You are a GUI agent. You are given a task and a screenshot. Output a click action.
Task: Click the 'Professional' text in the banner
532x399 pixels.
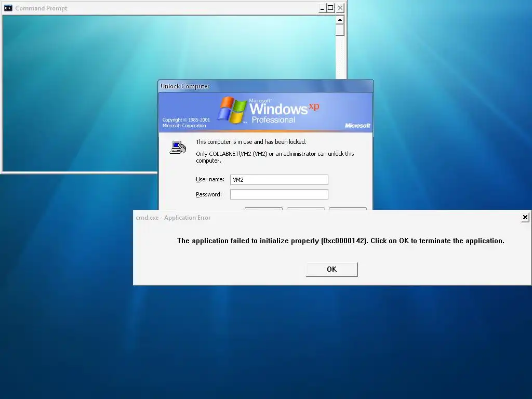(273, 120)
